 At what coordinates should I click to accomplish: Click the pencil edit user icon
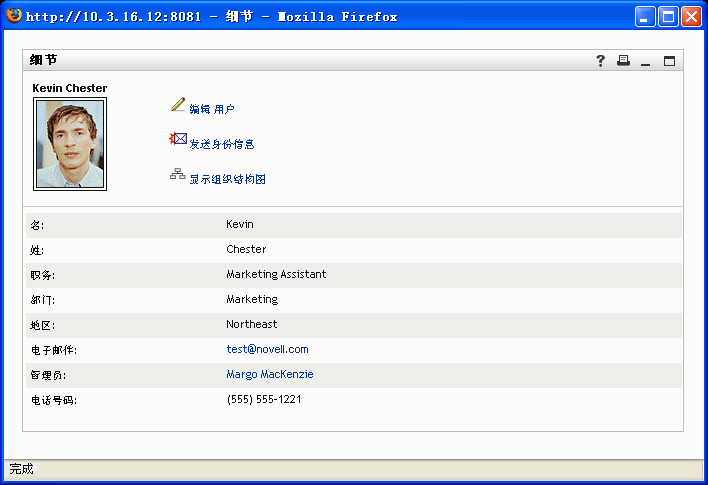coord(178,104)
